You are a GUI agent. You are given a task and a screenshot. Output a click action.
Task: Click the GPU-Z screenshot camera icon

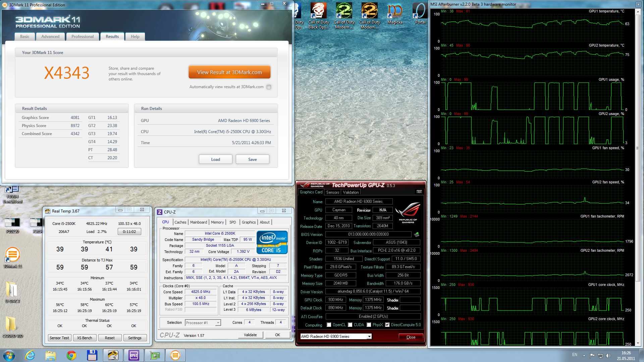tap(419, 192)
